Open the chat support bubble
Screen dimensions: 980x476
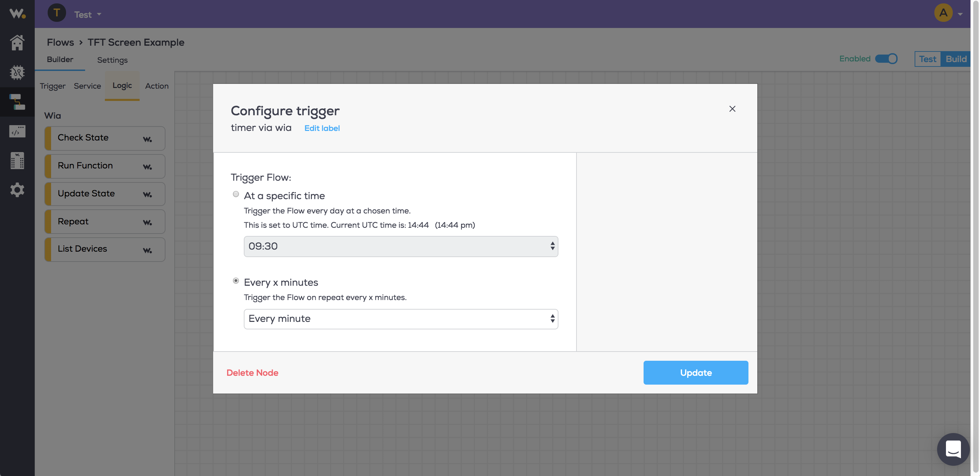[953, 449]
